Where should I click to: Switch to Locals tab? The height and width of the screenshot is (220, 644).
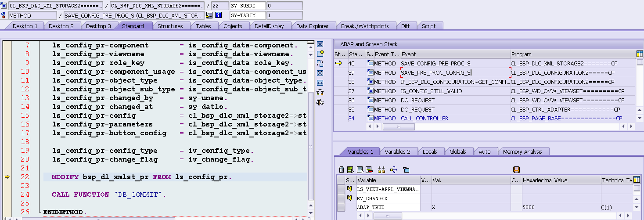[430, 151]
